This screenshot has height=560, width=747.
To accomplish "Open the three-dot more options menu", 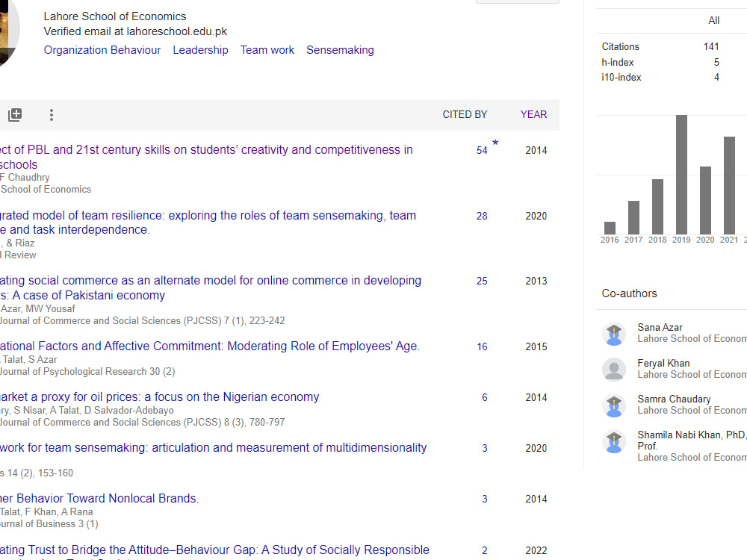I will click(x=52, y=115).
